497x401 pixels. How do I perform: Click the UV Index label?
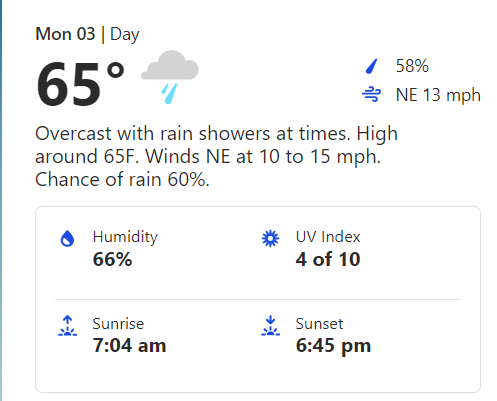(x=328, y=237)
